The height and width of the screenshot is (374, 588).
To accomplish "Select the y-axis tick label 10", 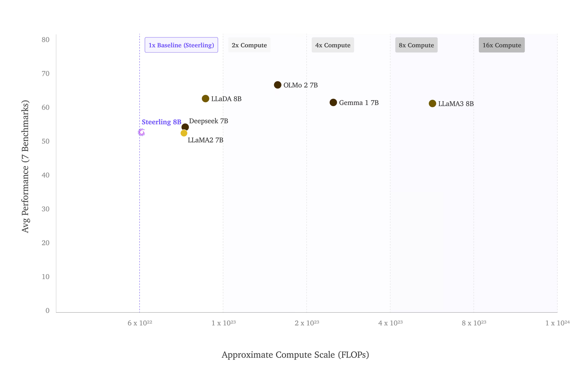I will (46, 277).
